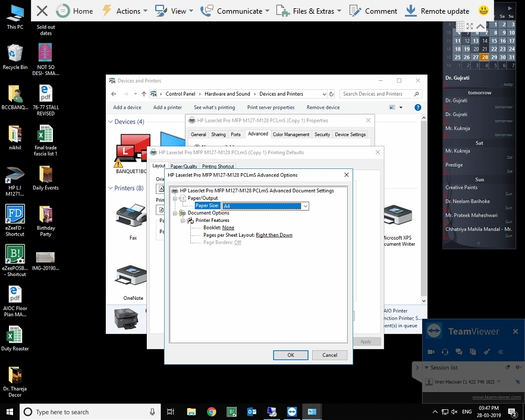525x420 pixels.
Task: Open the change view dropdown arrow
Action: [x=401, y=108]
